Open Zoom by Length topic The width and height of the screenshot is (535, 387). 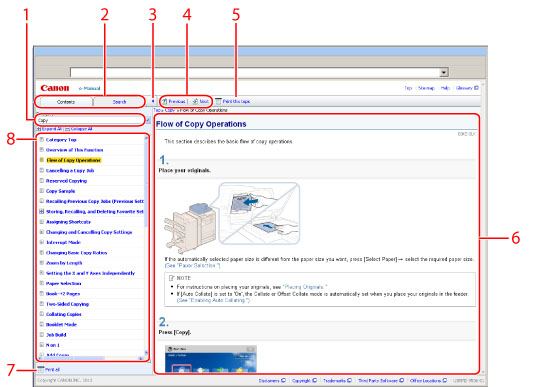(x=64, y=263)
